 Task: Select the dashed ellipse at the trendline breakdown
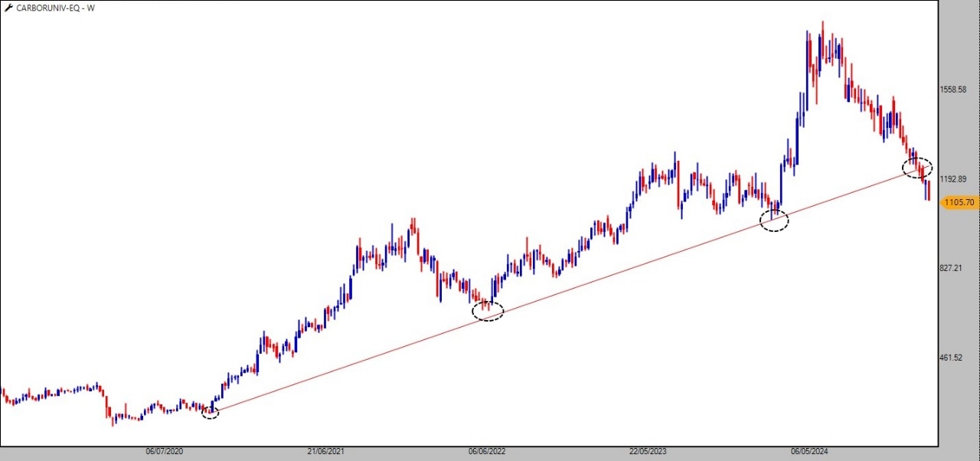click(916, 167)
